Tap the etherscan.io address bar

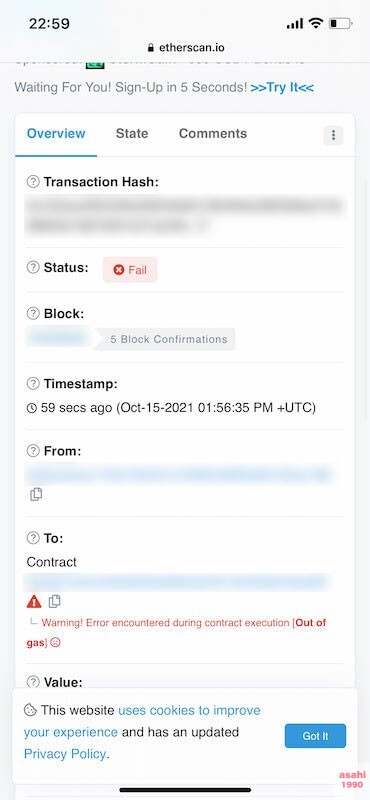click(x=185, y=47)
